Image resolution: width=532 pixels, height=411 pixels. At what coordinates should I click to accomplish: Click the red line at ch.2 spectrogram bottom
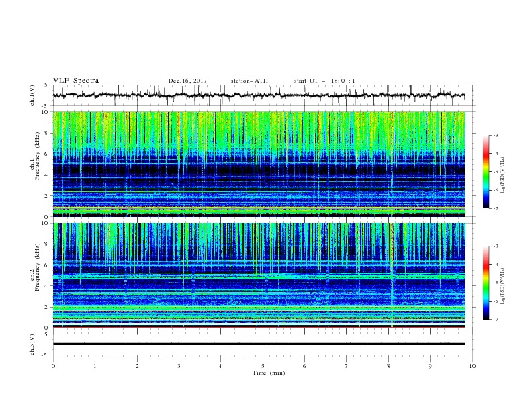click(x=259, y=328)
